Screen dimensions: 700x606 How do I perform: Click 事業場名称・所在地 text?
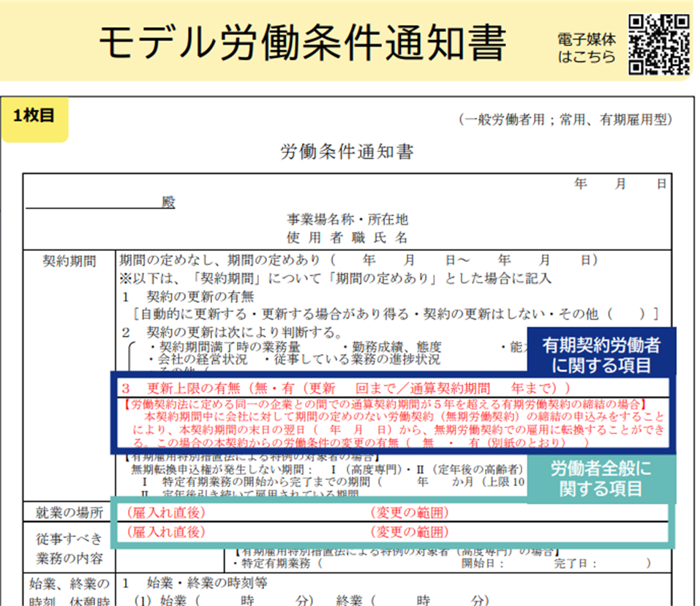click(x=347, y=220)
